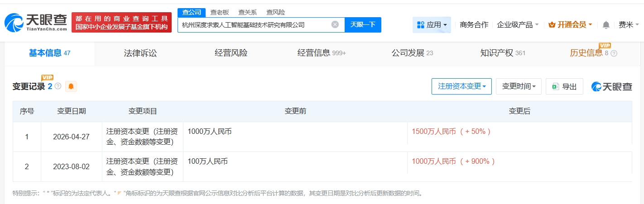Click the 变更项目 column header

pos(143,111)
